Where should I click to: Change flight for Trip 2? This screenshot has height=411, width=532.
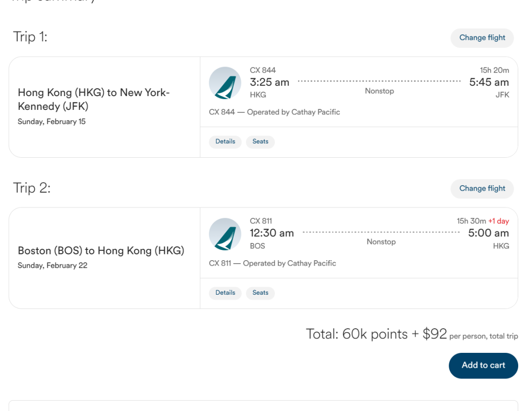482,189
